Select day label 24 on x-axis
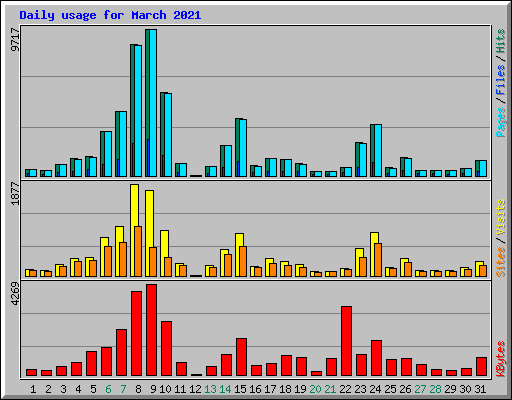 [375, 389]
